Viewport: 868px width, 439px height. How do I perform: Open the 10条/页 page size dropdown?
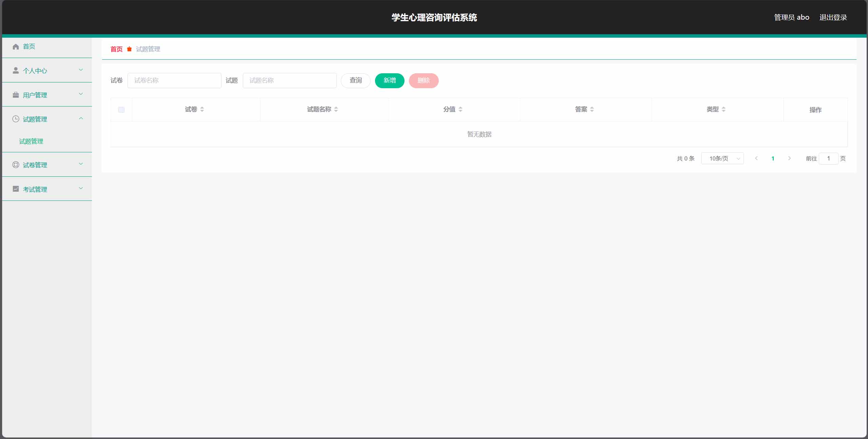click(722, 158)
